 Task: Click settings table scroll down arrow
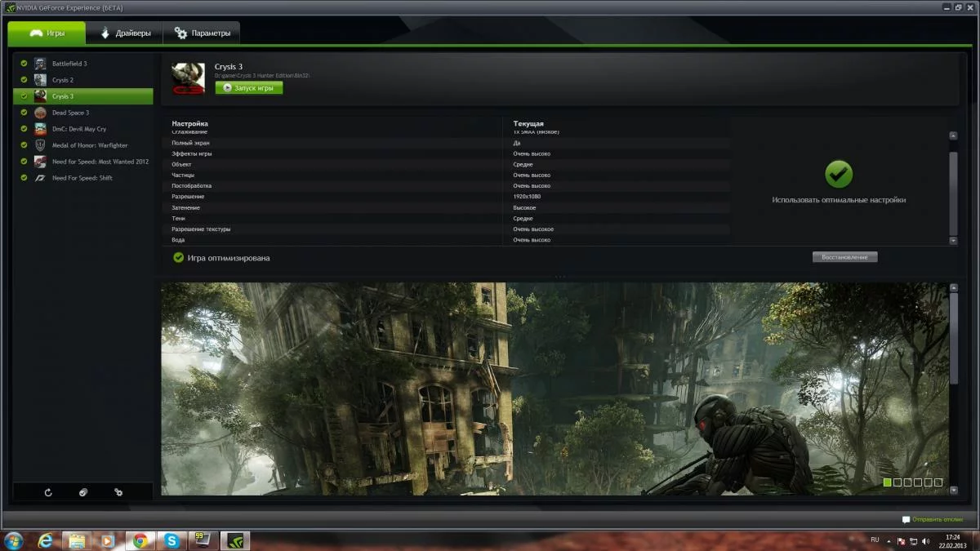(x=953, y=241)
